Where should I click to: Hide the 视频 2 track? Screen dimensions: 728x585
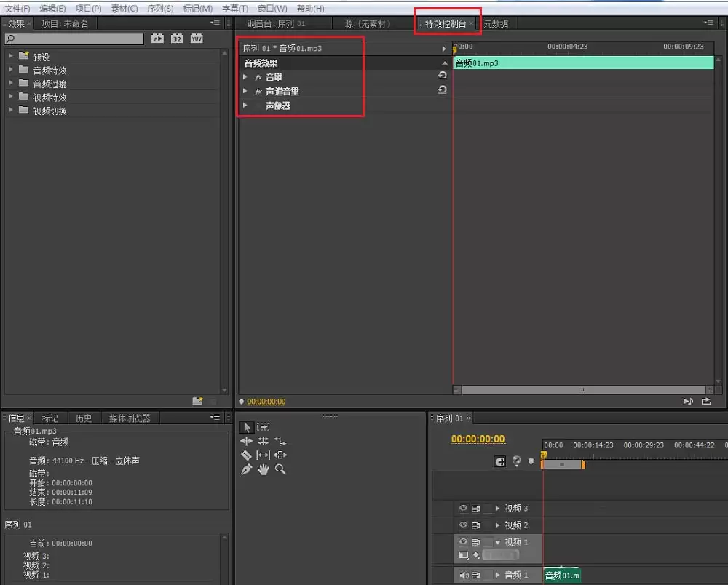click(x=464, y=525)
